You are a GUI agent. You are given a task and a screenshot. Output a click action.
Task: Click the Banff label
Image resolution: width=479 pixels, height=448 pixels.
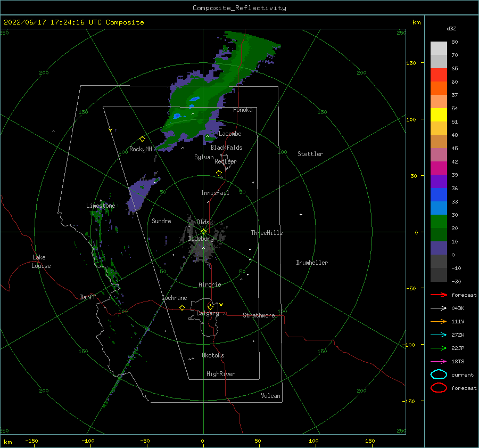pos(88,297)
